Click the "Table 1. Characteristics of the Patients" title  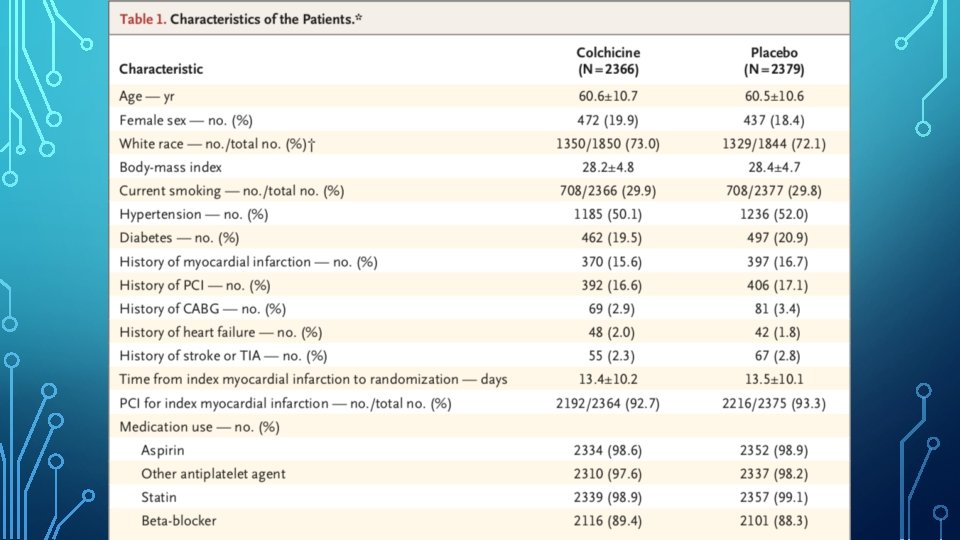241,19
